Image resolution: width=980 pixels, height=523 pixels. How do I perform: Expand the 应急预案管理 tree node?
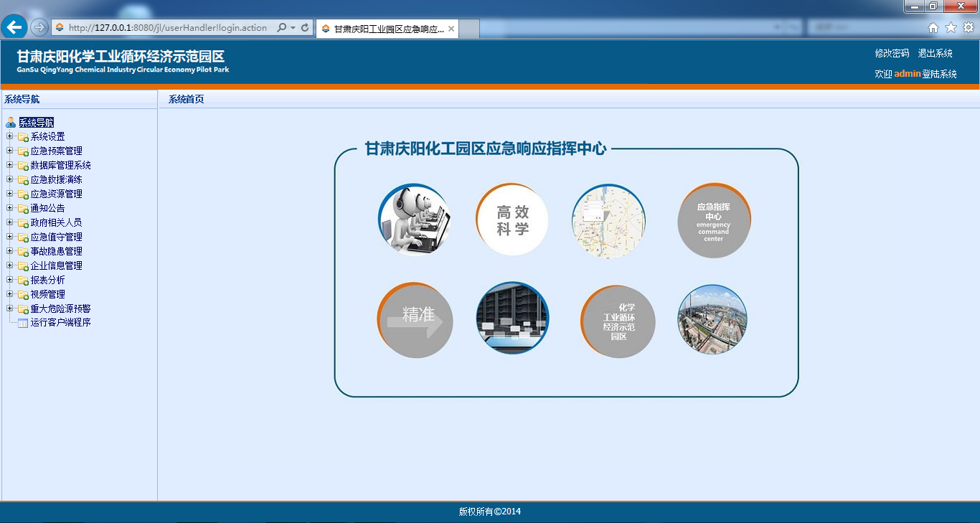coord(9,151)
